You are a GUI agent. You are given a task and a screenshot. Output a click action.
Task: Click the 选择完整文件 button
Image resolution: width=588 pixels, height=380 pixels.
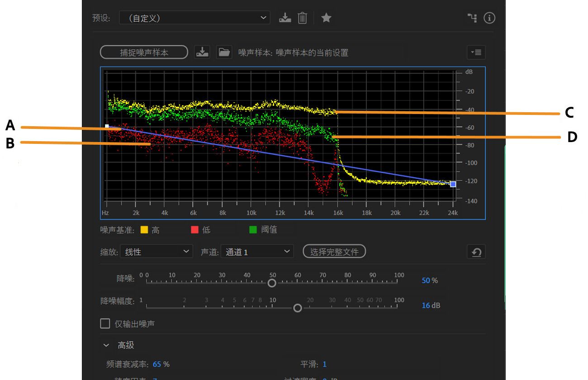pos(334,251)
